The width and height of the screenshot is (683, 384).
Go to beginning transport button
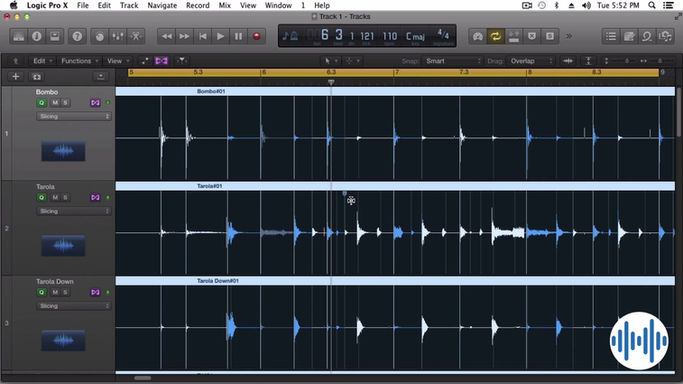click(x=203, y=36)
